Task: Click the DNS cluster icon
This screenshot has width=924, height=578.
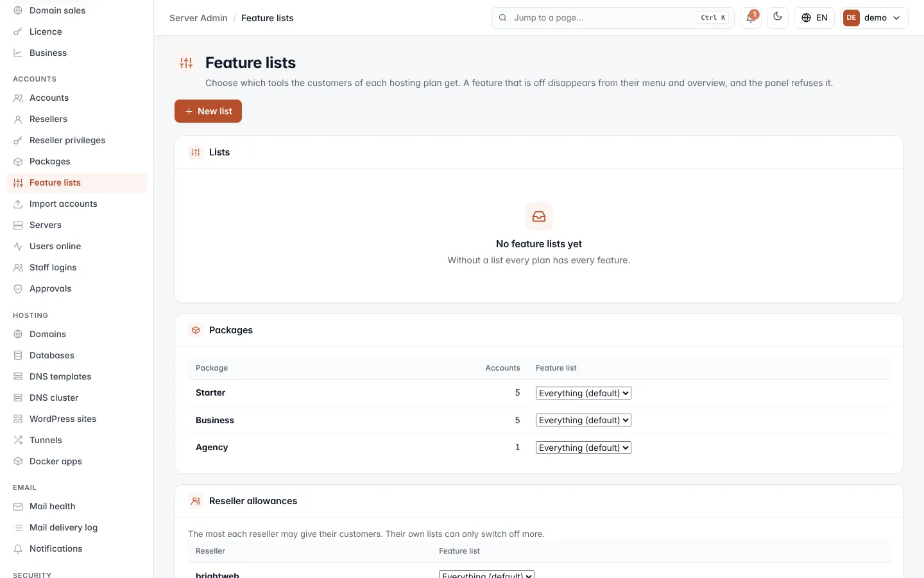Action: point(18,398)
